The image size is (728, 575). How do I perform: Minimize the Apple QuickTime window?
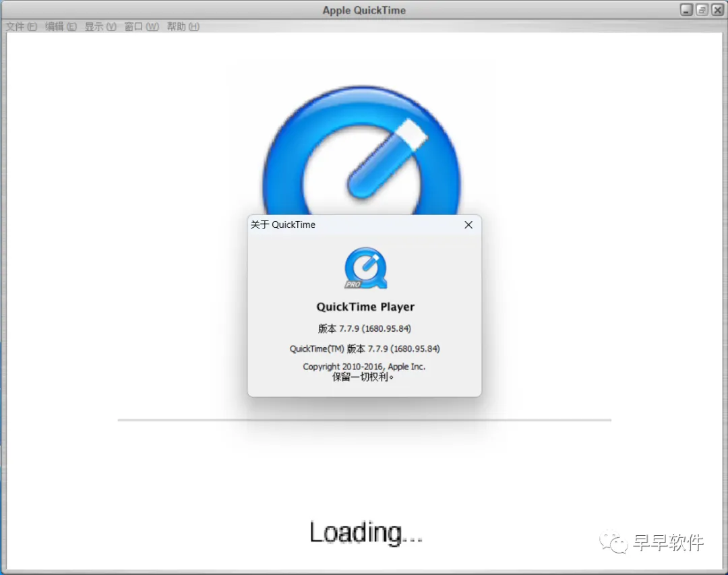686,9
